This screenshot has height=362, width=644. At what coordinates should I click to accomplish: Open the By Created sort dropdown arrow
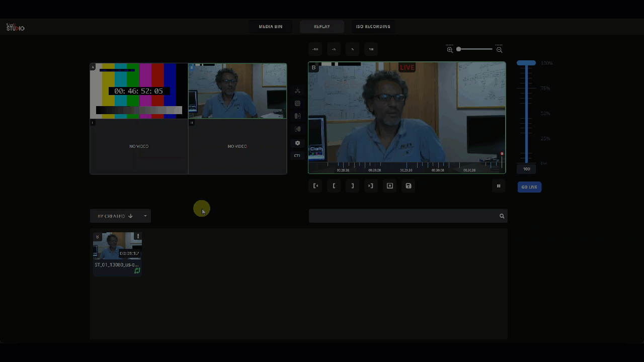(x=145, y=216)
